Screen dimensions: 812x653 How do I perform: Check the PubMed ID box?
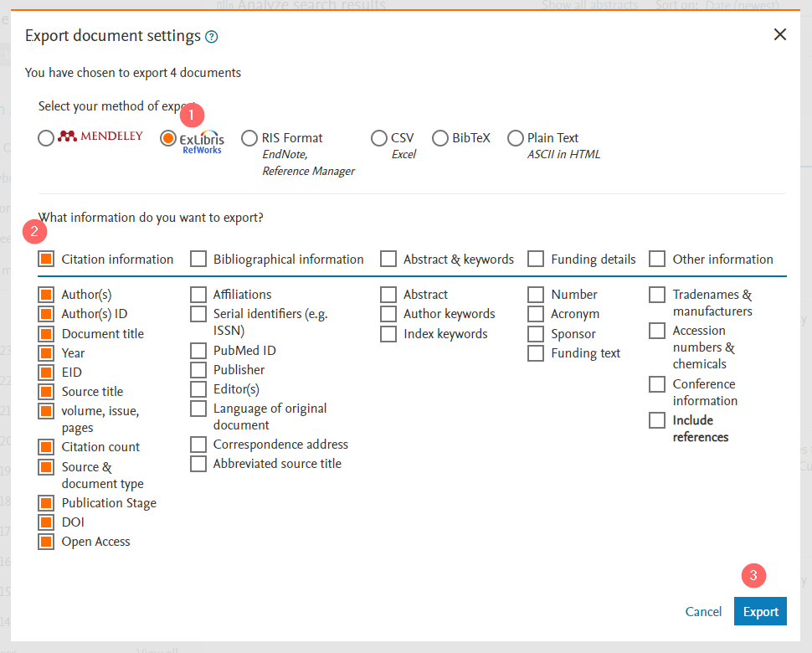click(x=198, y=351)
